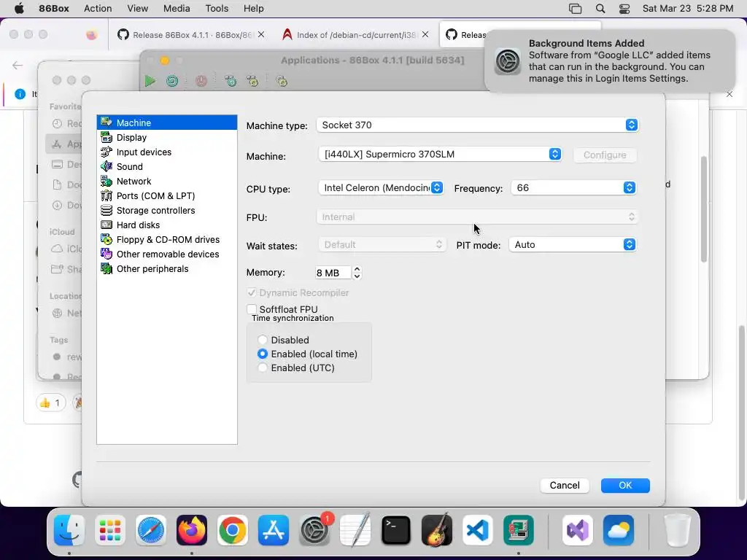Open Control Center in menu bar
Image resolution: width=747 pixels, height=560 pixels.
(624, 8)
